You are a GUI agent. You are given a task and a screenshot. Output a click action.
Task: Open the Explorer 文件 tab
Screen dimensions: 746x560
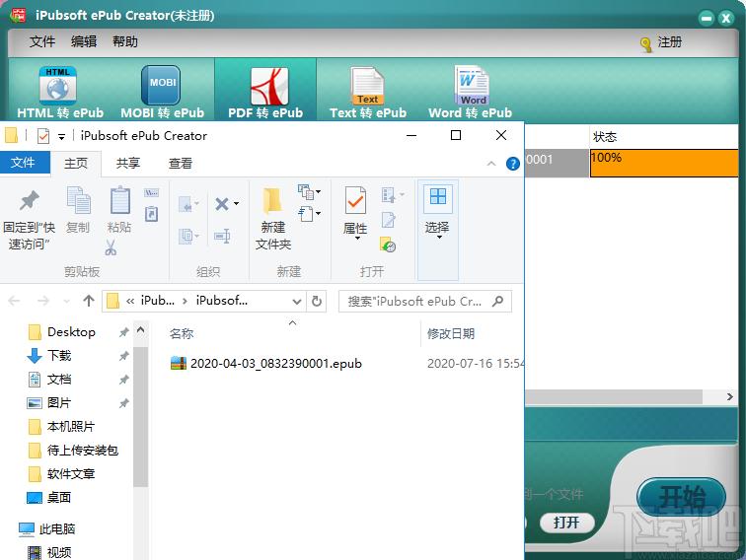23,163
